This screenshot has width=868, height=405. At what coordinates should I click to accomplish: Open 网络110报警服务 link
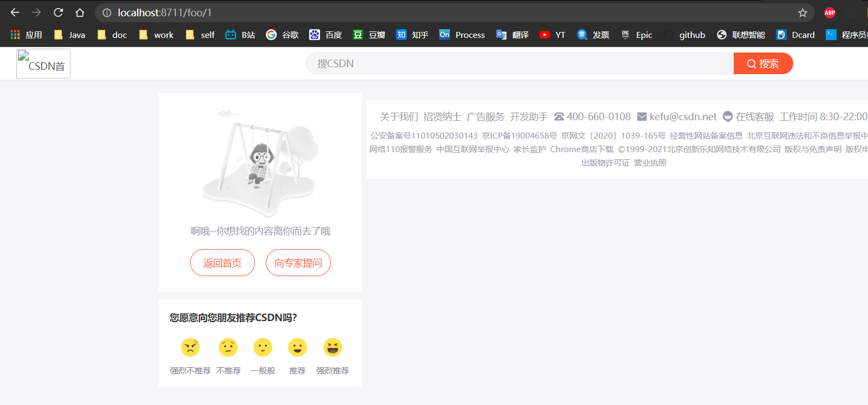pyautogui.click(x=401, y=149)
